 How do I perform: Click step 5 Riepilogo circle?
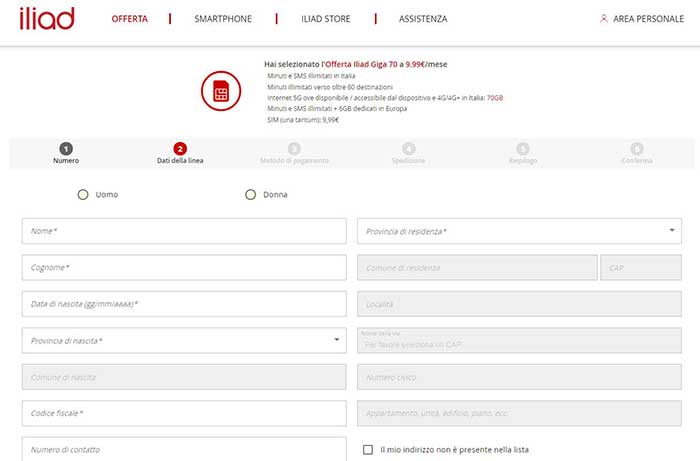523,149
